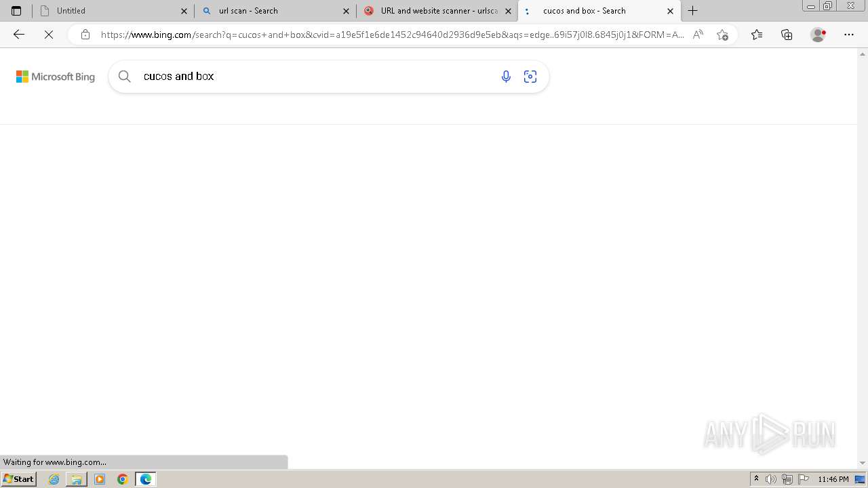Image resolution: width=868 pixels, height=488 pixels.
Task: Open Edge Settings and more menu
Action: pos(849,35)
